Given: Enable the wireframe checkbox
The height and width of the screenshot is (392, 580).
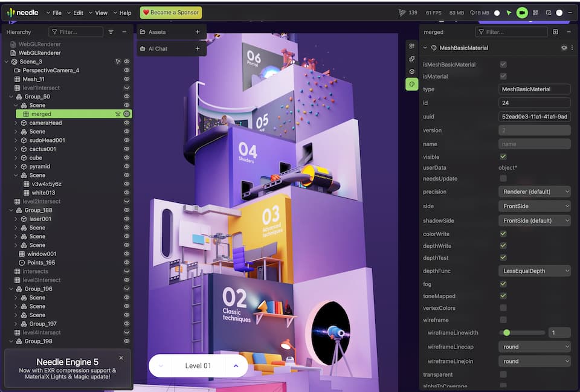Looking at the screenshot, I should pyautogui.click(x=503, y=320).
